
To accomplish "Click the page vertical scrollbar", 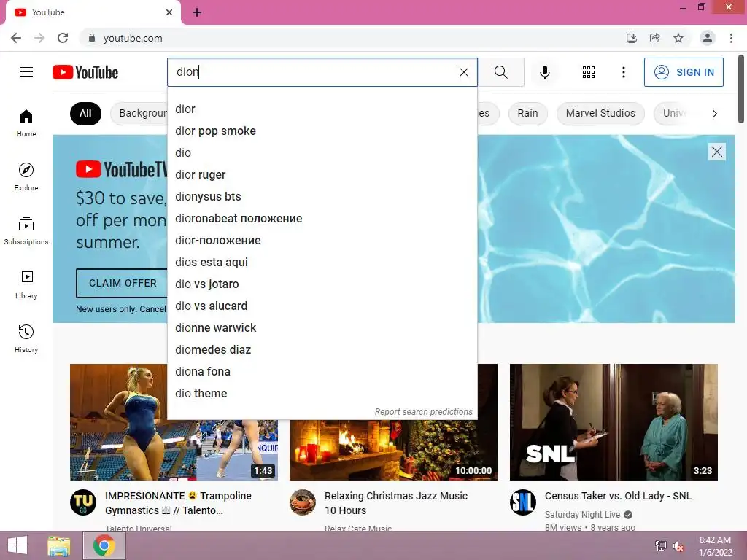I will click(741, 88).
